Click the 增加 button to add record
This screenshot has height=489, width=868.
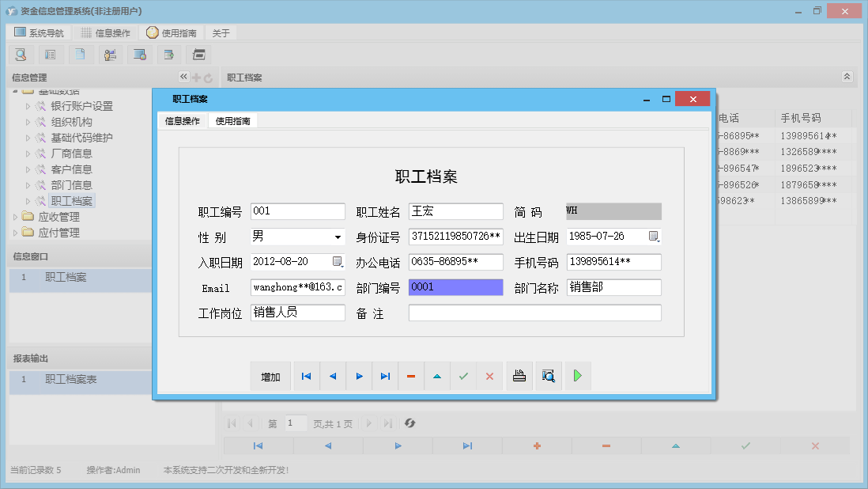tap(270, 376)
